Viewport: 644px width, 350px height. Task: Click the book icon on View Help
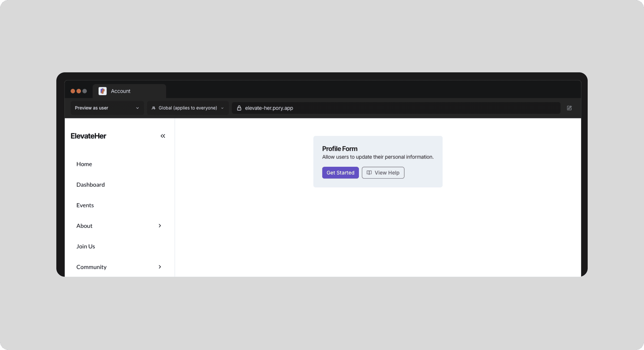[369, 173]
